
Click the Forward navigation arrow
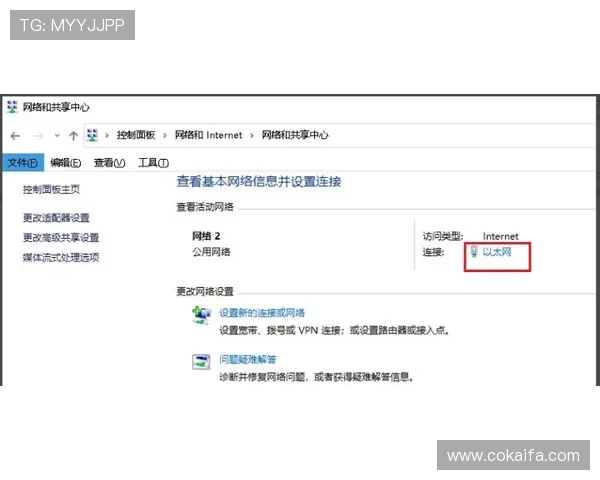38,136
